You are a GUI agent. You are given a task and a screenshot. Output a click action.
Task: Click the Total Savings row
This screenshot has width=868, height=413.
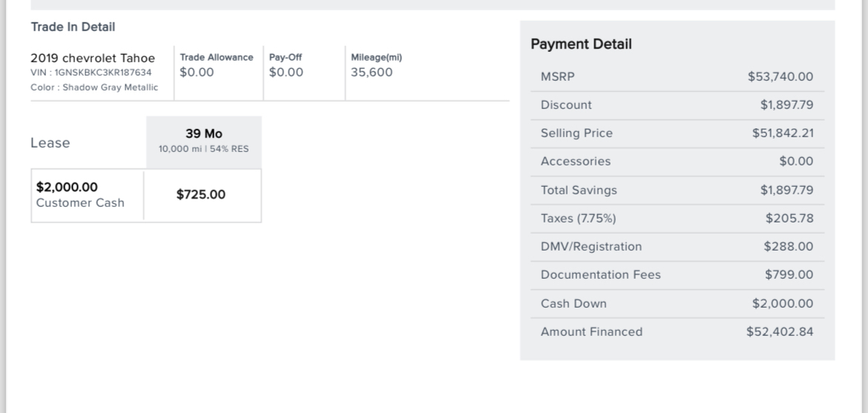coord(677,190)
